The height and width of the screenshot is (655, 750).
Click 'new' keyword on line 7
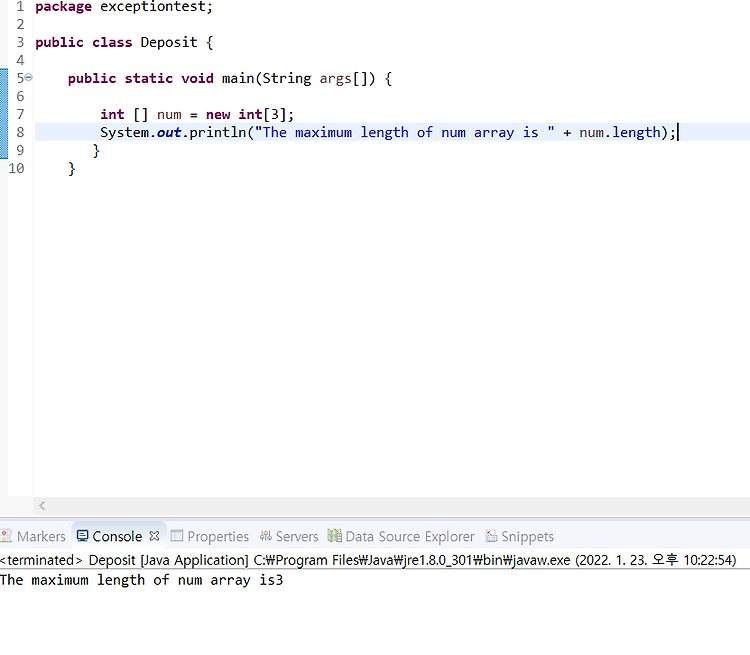click(218, 114)
